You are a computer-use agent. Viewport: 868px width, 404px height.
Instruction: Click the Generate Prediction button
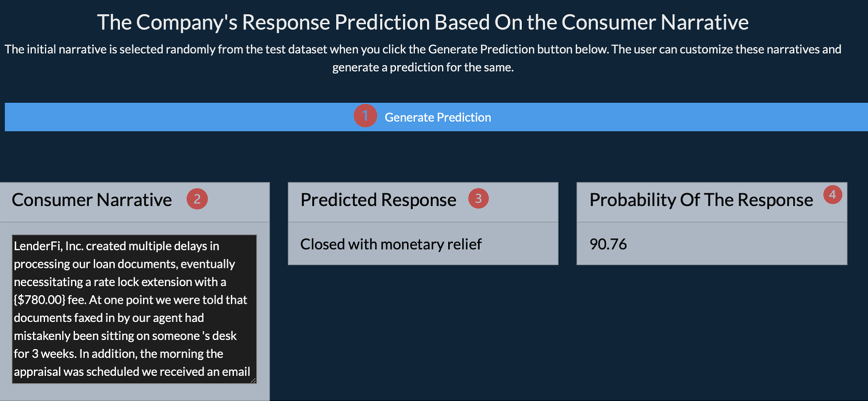(437, 117)
